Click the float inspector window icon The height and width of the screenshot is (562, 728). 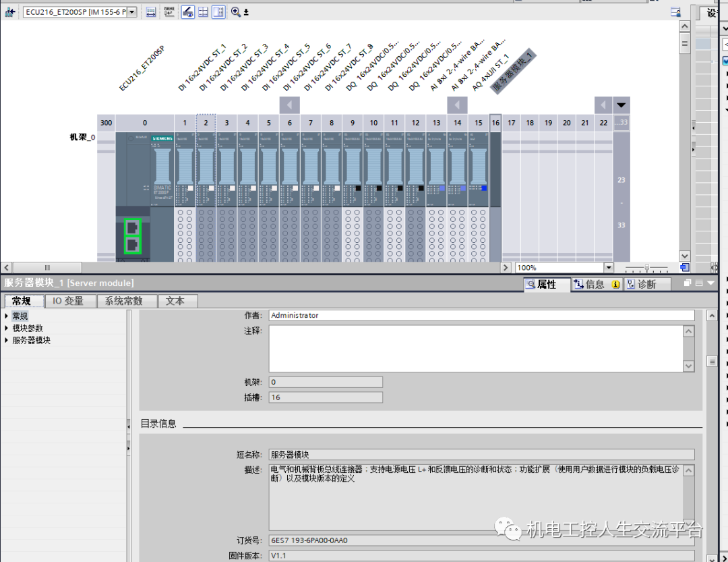(x=688, y=283)
